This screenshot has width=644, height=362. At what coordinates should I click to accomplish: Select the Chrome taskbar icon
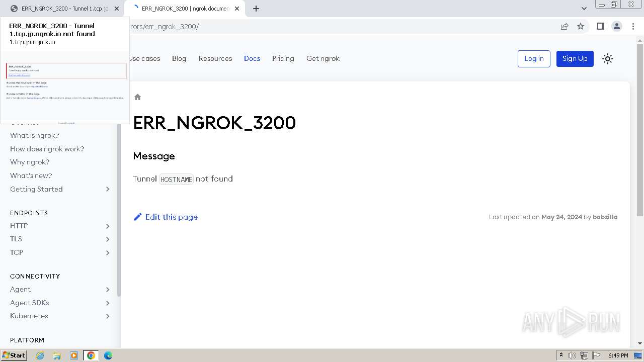(91, 355)
